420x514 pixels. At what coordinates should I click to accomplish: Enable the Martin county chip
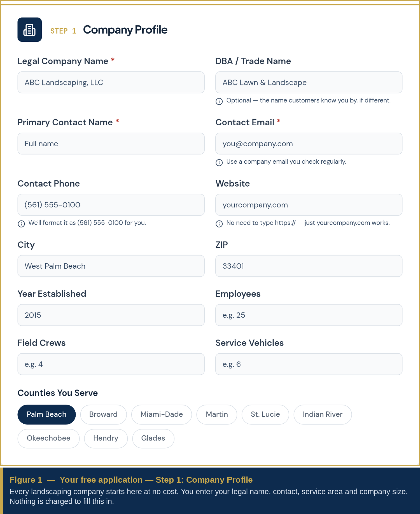pos(217,414)
